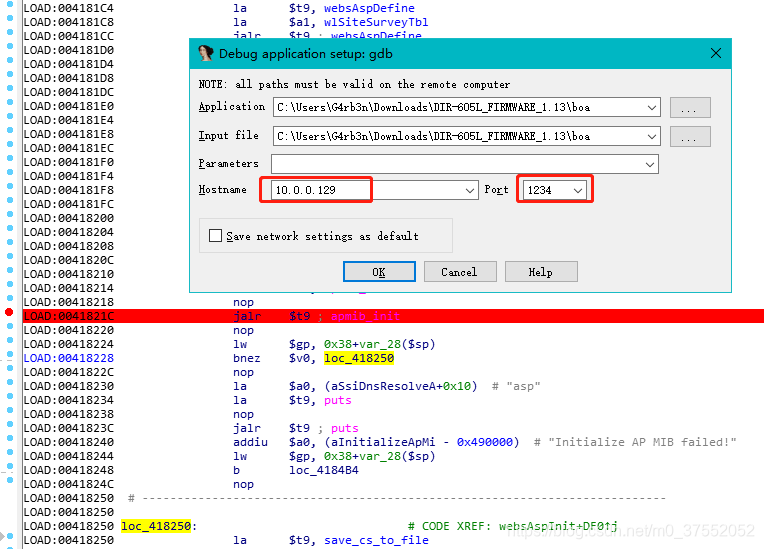Expand the Input file dropdown
The height and width of the screenshot is (549, 764).
point(651,136)
